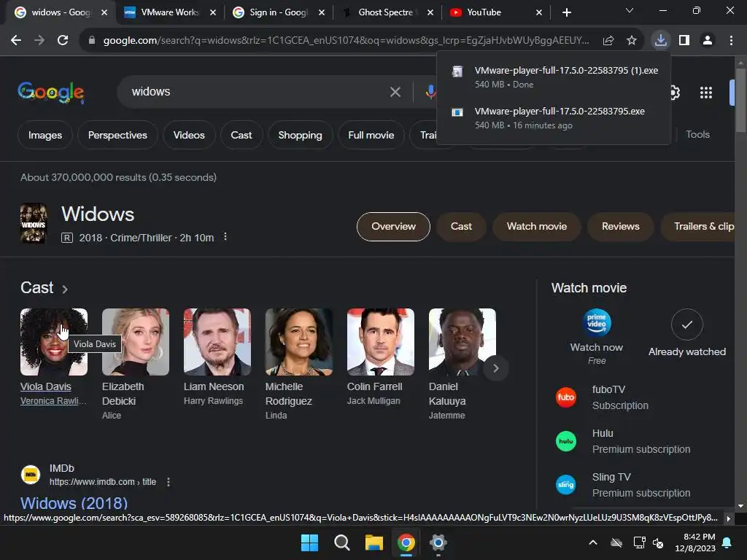The width and height of the screenshot is (747, 560).
Task: Filter results by Videos
Action: (189, 135)
